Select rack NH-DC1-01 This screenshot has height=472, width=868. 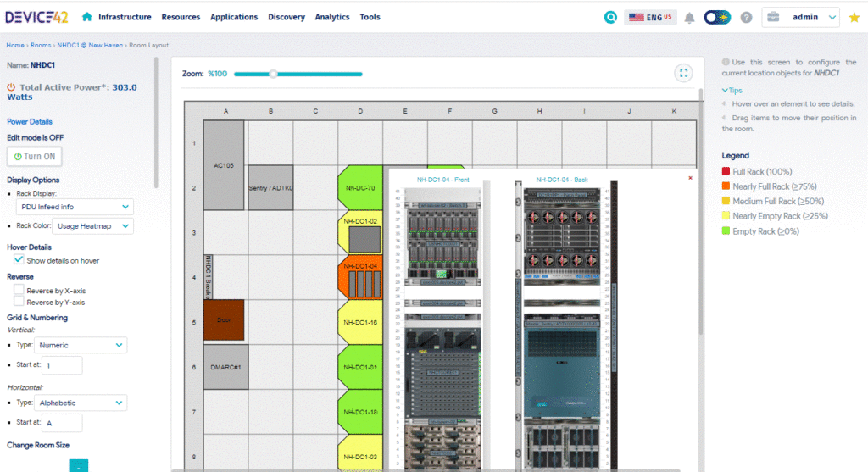(360, 367)
